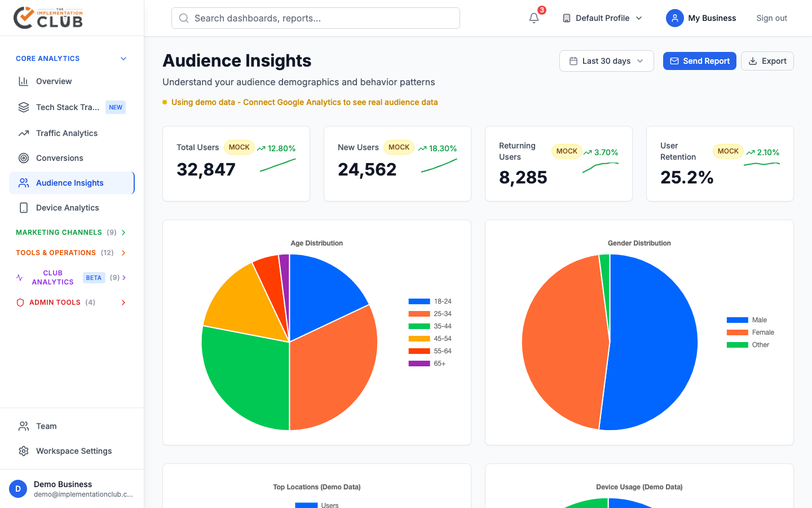Open the Default Profile dropdown
812x508 pixels.
pyautogui.click(x=602, y=18)
